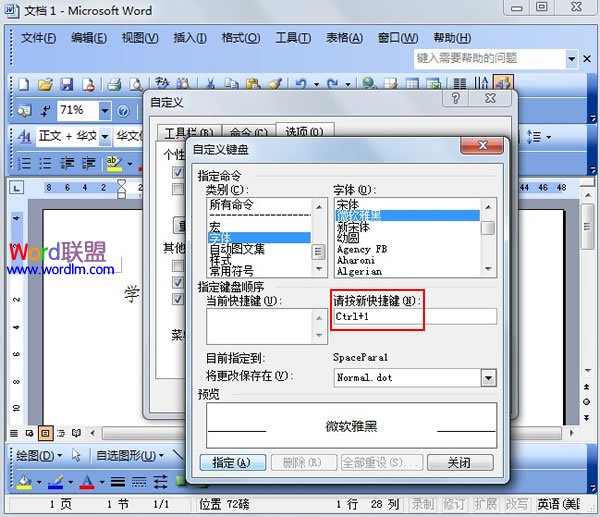Image resolution: width=600 pixels, height=517 pixels.
Task: Click the arrow style icon in Drawing toolbar
Action: click(x=160, y=481)
